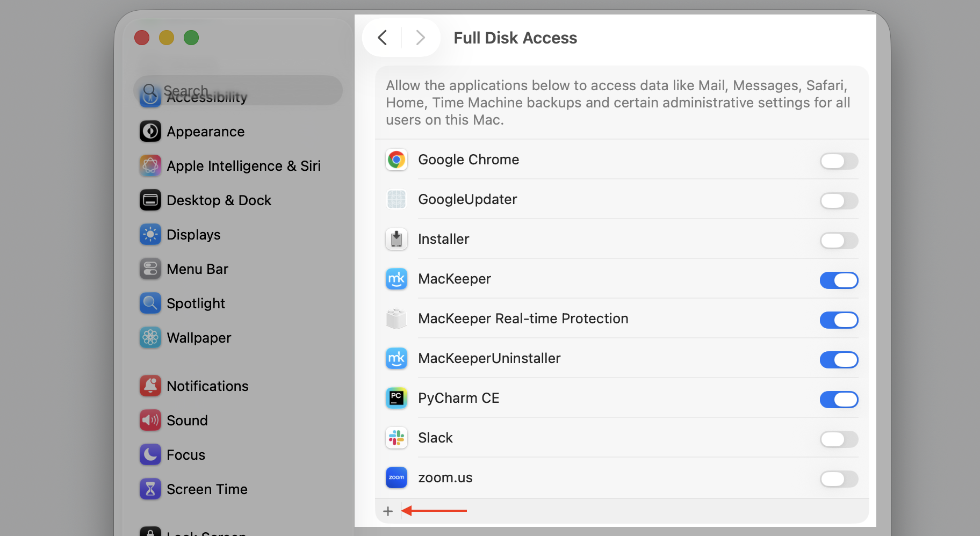Viewport: 980px width, 536px height.
Task: Click the Slack app icon
Action: 397,438
